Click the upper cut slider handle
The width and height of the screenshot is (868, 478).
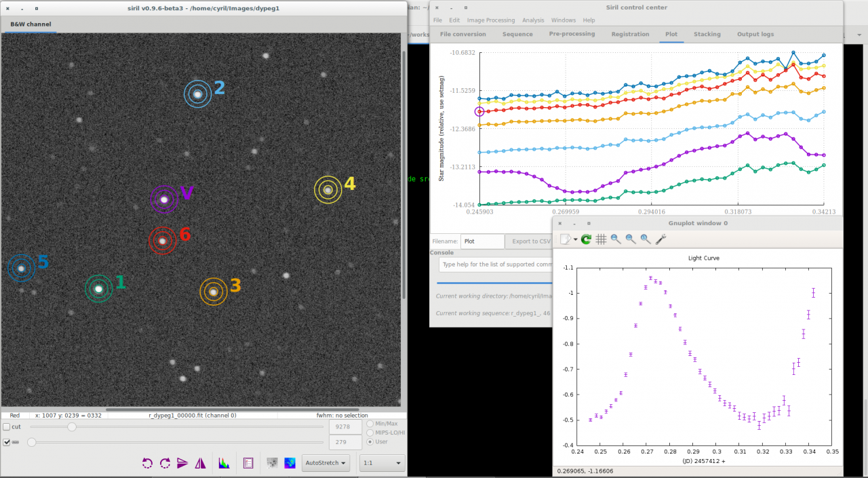(72, 427)
